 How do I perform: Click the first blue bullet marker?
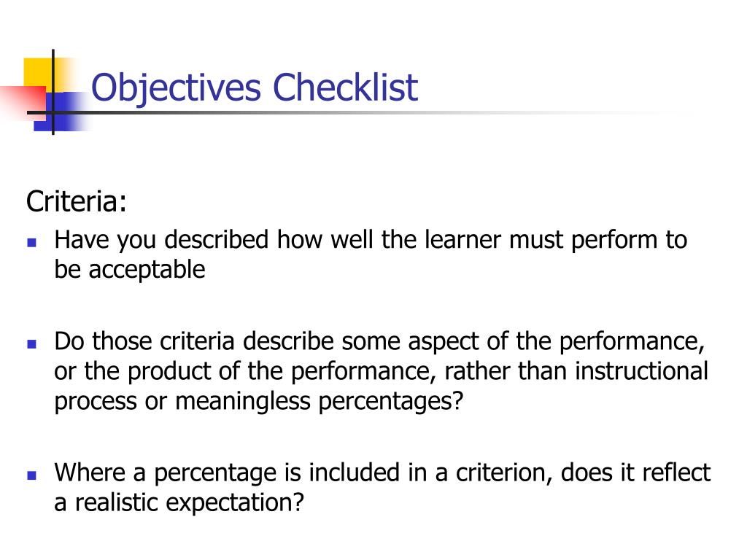click(x=32, y=243)
